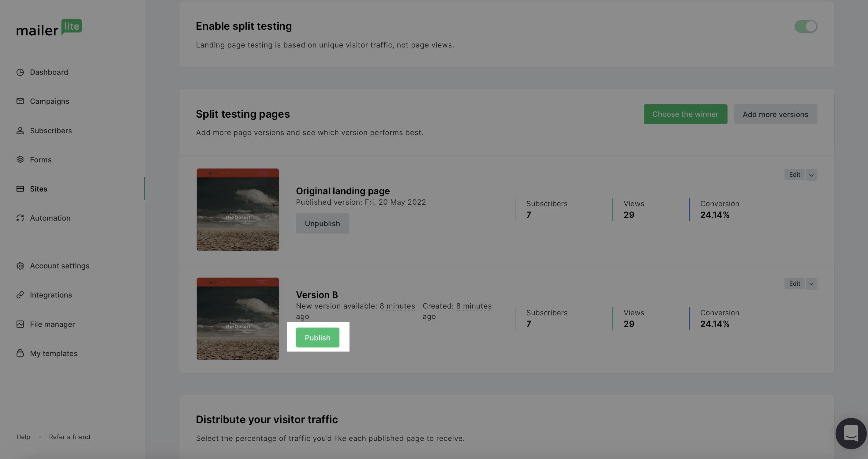
Task: Disable the split testing toggle
Action: pos(805,26)
